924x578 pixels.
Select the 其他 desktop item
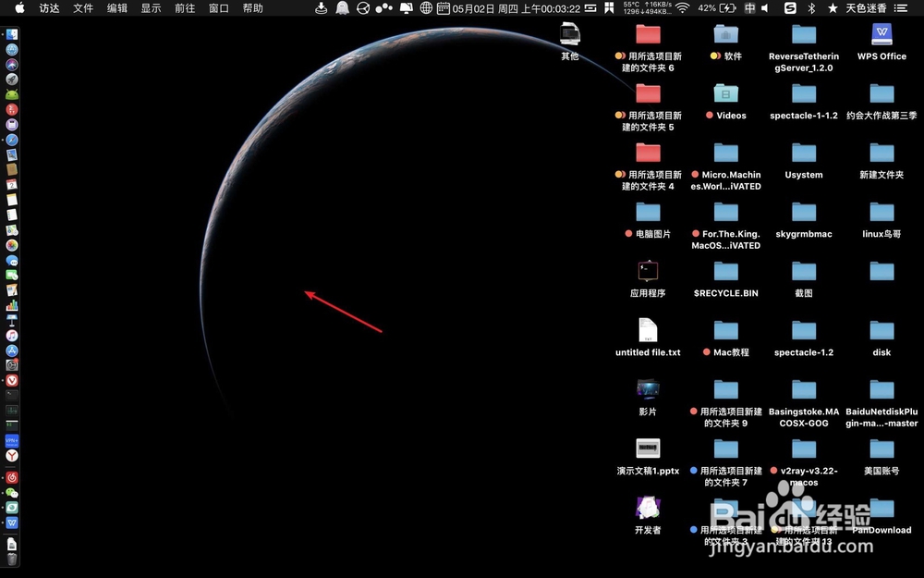click(x=570, y=42)
